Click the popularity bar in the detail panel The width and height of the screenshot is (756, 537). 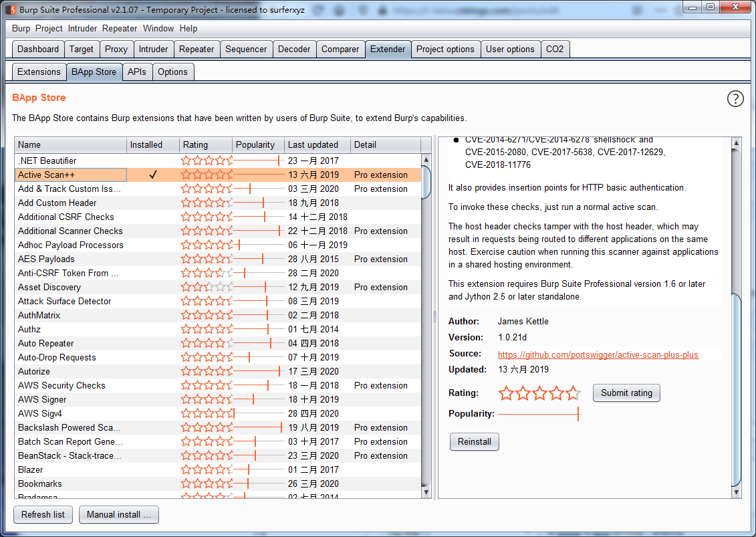coord(539,414)
